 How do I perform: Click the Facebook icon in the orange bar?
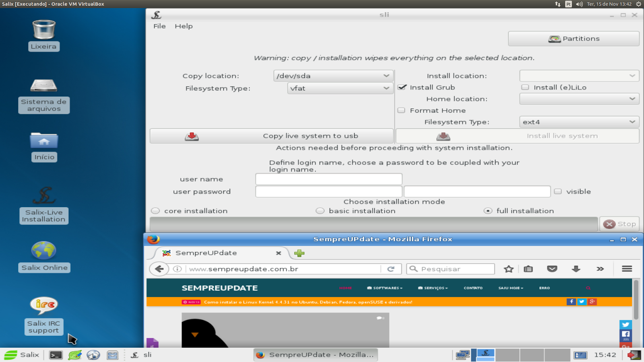571,302
